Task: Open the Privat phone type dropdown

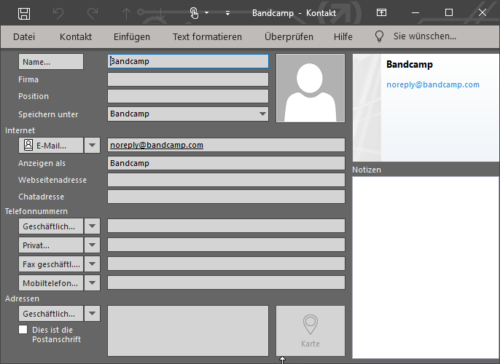Action: click(92, 245)
